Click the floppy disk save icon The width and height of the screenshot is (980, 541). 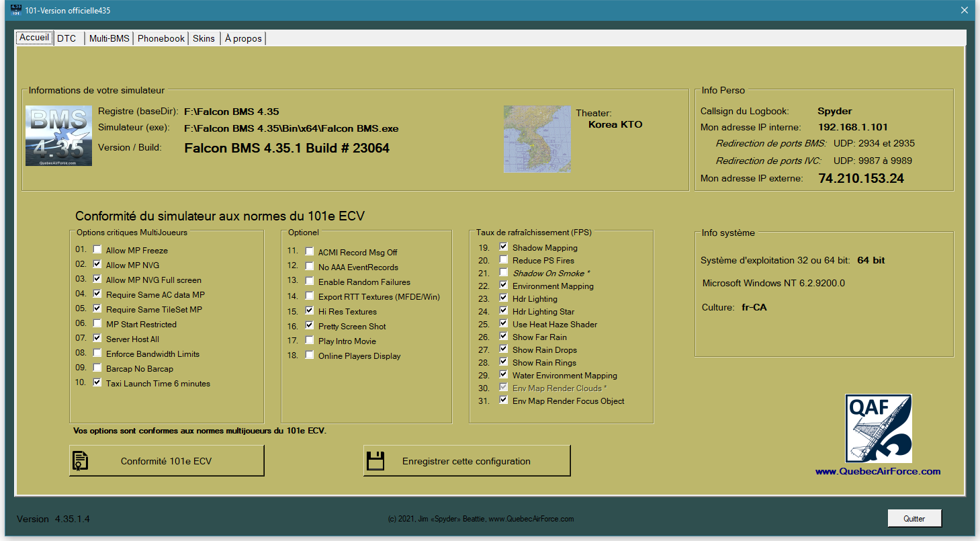(375, 461)
